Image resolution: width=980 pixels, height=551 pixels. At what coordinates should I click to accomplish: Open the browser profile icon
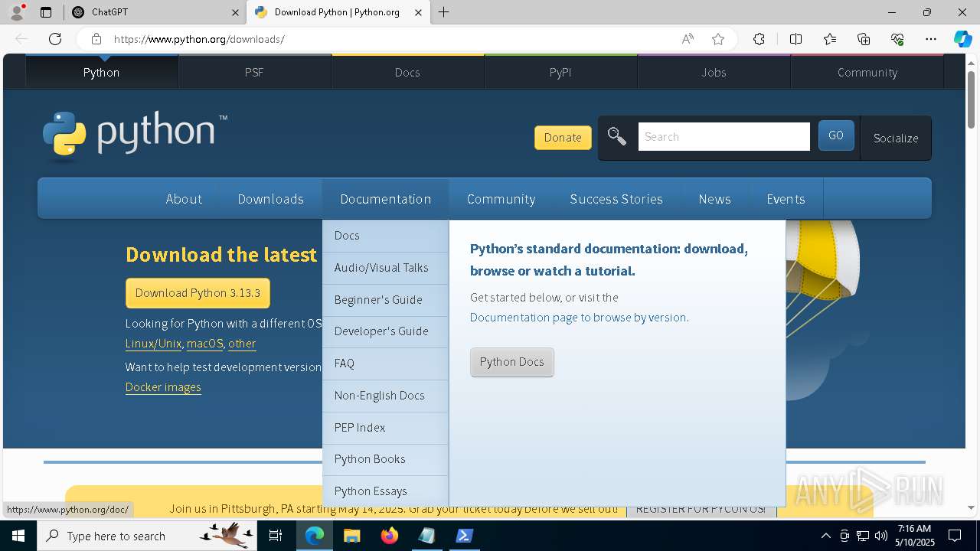(x=17, y=12)
